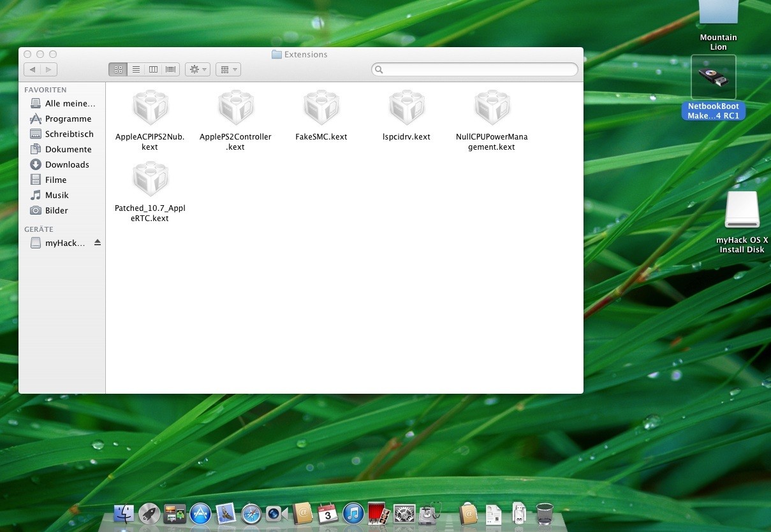Click the Finder back button
The image size is (771, 532).
[32, 69]
